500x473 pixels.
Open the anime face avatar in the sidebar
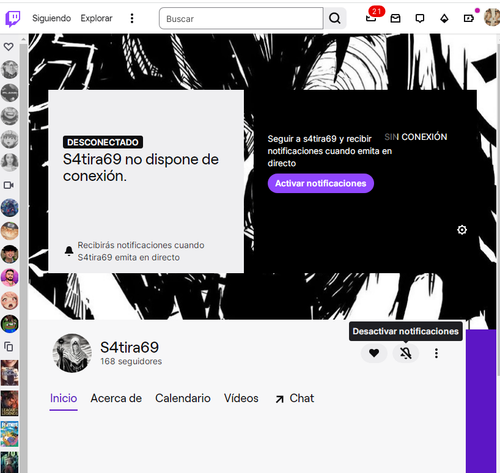(x=10, y=300)
